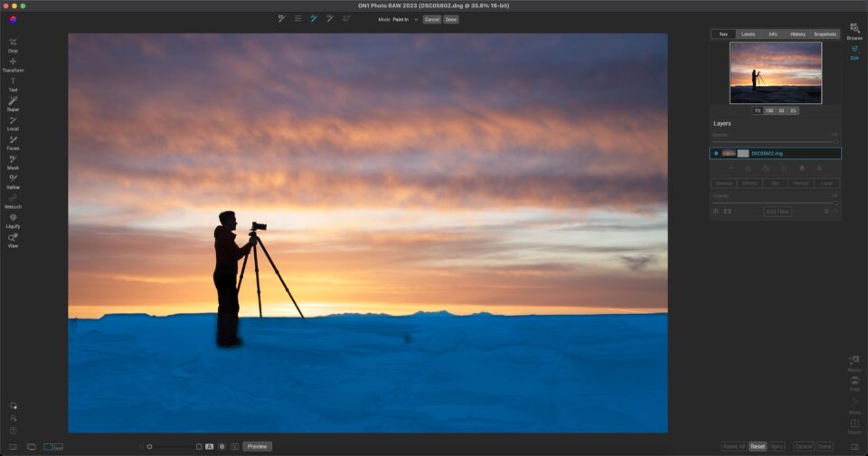Open the Browse module
Image resolution: width=868 pixels, height=456 pixels.
854,31
